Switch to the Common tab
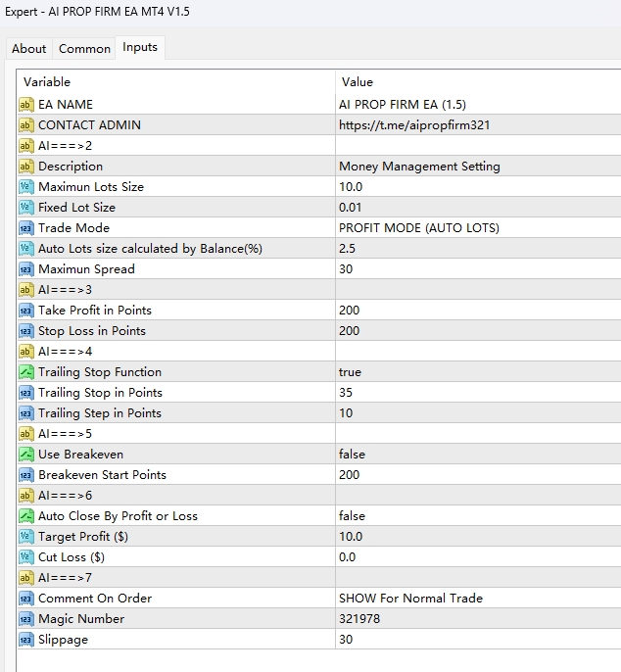621x672 pixels. [x=84, y=49]
